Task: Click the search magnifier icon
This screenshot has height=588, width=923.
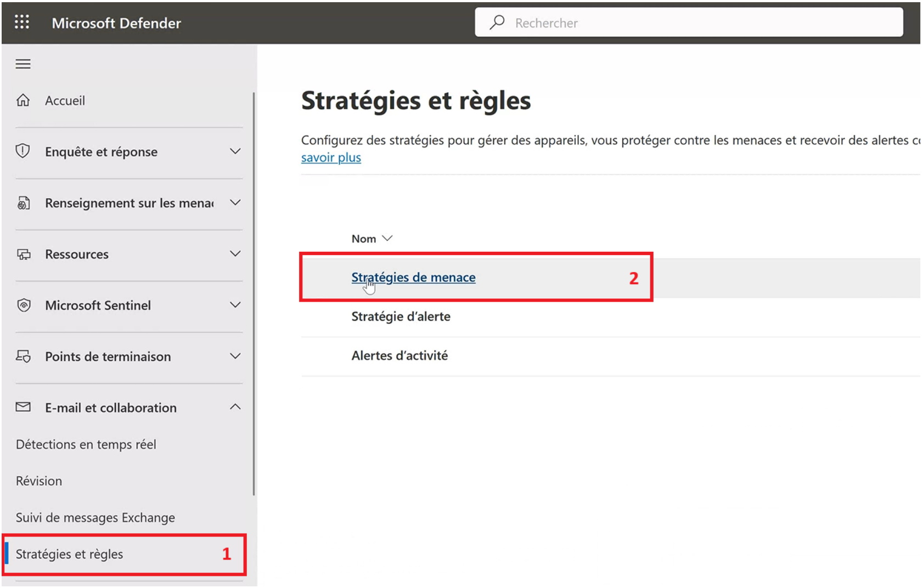Action: [x=497, y=22]
